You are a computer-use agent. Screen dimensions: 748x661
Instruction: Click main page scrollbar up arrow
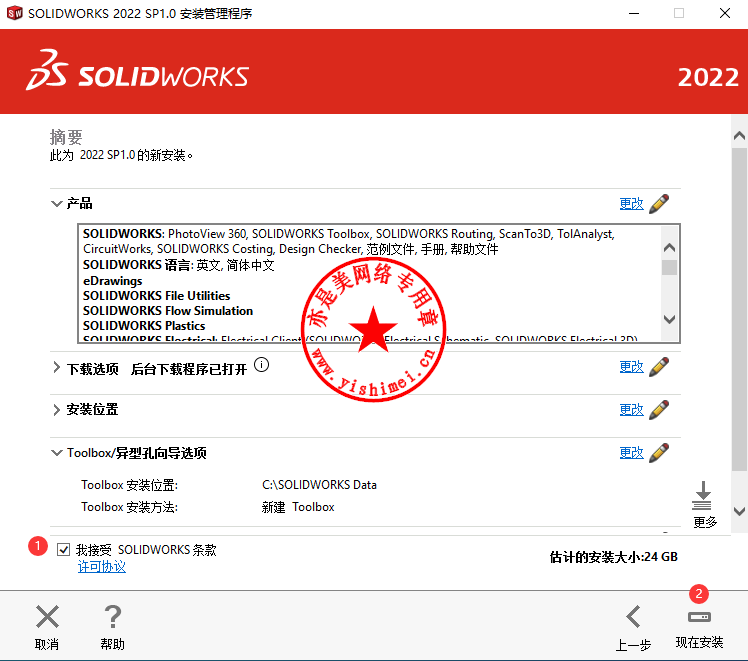(739, 136)
